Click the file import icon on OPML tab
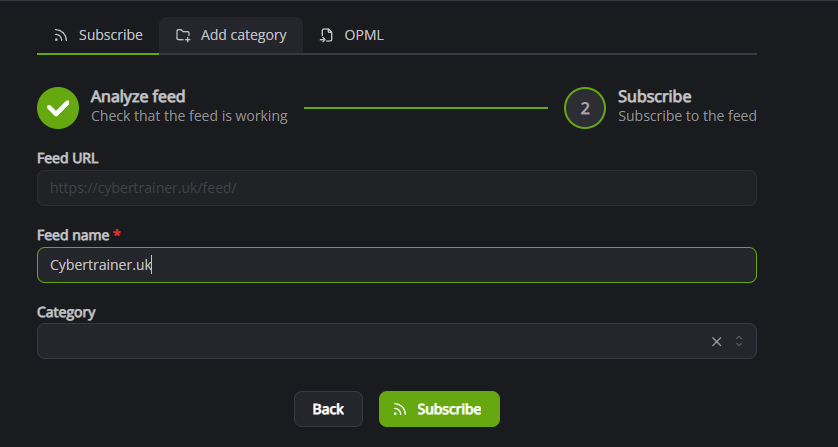Viewport: 838px width, 447px height. pyautogui.click(x=327, y=35)
